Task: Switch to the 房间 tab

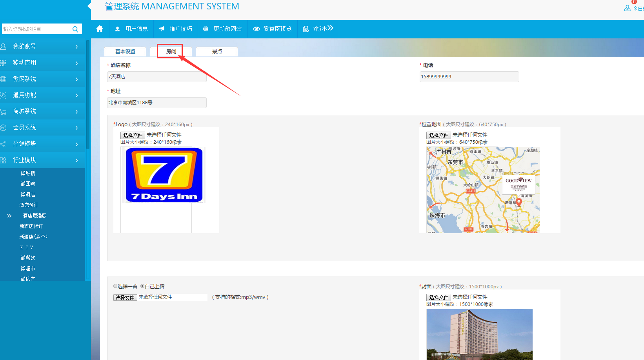Action: click(x=171, y=51)
